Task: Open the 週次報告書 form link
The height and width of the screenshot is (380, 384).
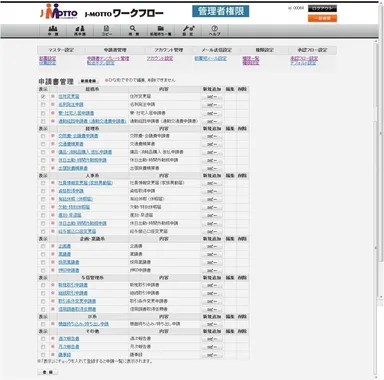Action: tap(69, 339)
